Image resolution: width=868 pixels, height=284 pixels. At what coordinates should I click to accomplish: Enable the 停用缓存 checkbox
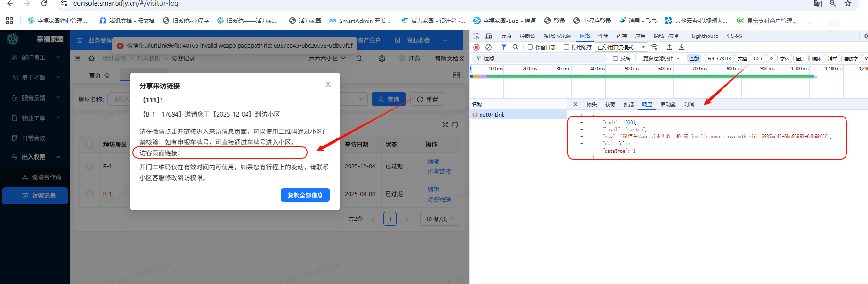(566, 47)
